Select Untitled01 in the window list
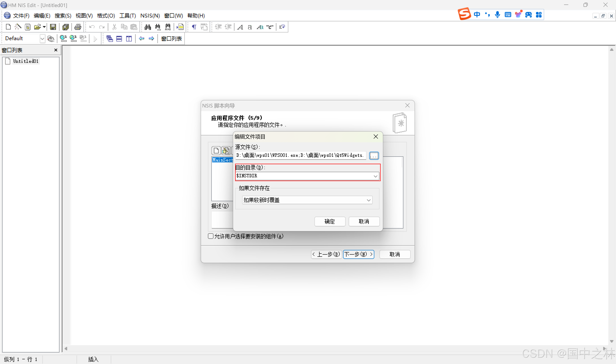Viewport: 616px width, 364px height. [x=25, y=61]
